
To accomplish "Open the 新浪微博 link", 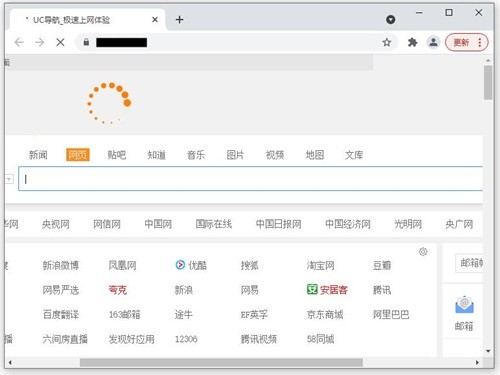I will pos(61,265).
